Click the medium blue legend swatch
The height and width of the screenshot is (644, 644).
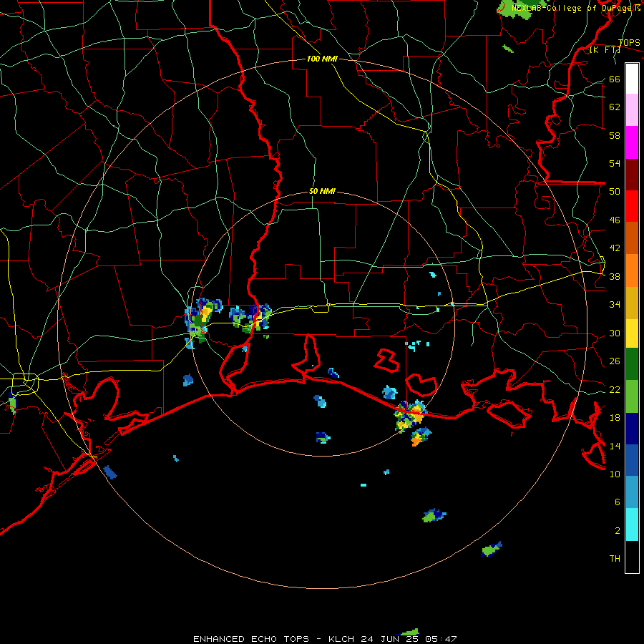[632, 460]
